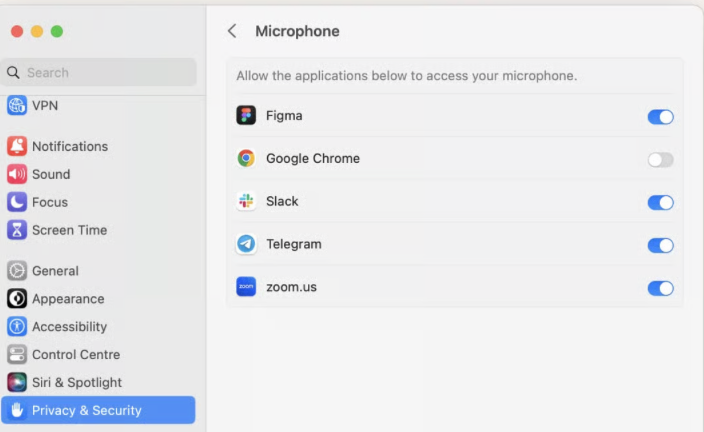Screen dimensions: 704x432
Task: Click the magnifying glass search icon
Action: (x=13, y=72)
